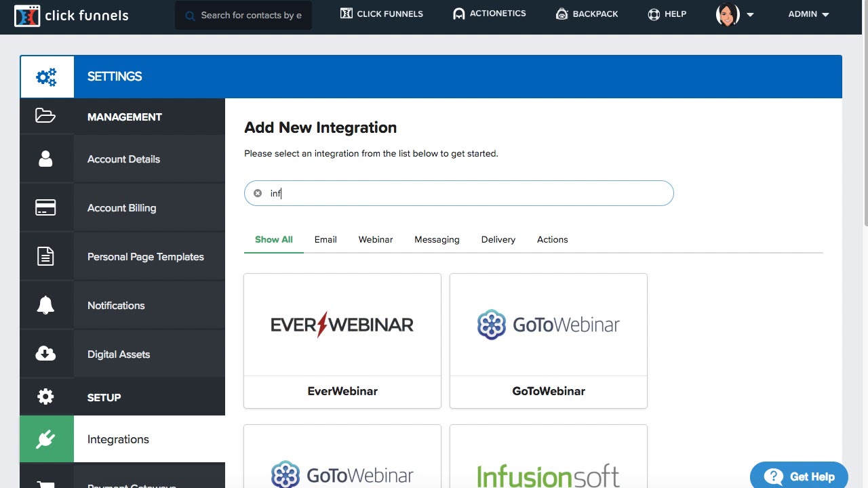Image resolution: width=868 pixels, height=488 pixels.
Task: Click the Help lifebuoy icon
Action: pos(654,14)
